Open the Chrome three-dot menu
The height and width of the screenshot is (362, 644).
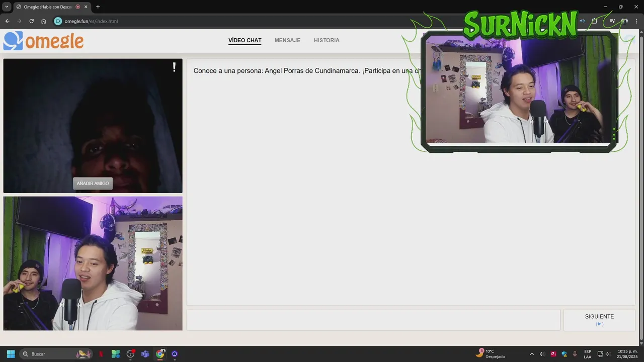(x=636, y=21)
